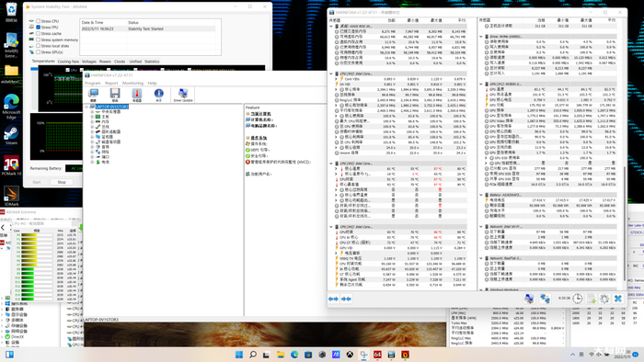Click the blue About info icon in HWiNFO
This screenshot has height=362, width=644.
(158, 96)
